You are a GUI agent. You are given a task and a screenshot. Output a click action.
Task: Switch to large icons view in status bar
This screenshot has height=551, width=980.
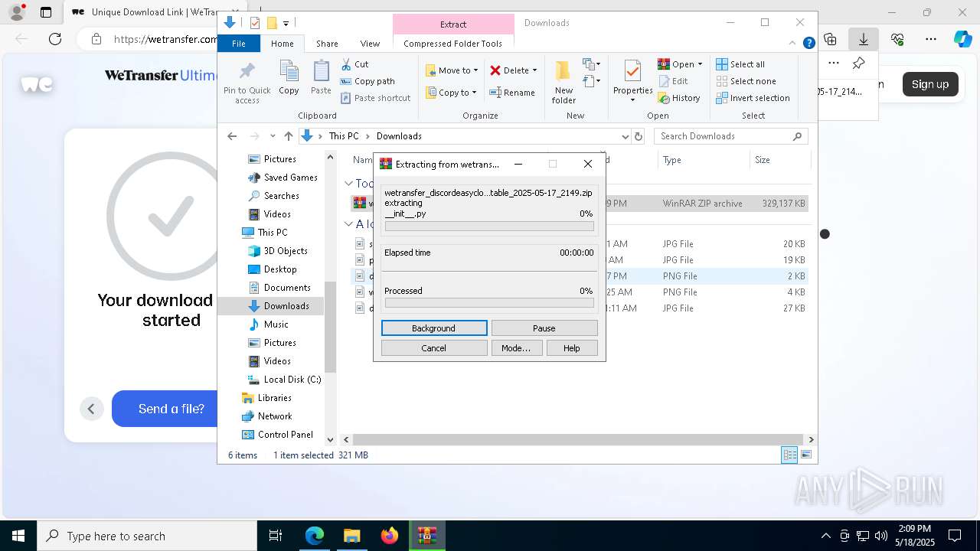[805, 455]
